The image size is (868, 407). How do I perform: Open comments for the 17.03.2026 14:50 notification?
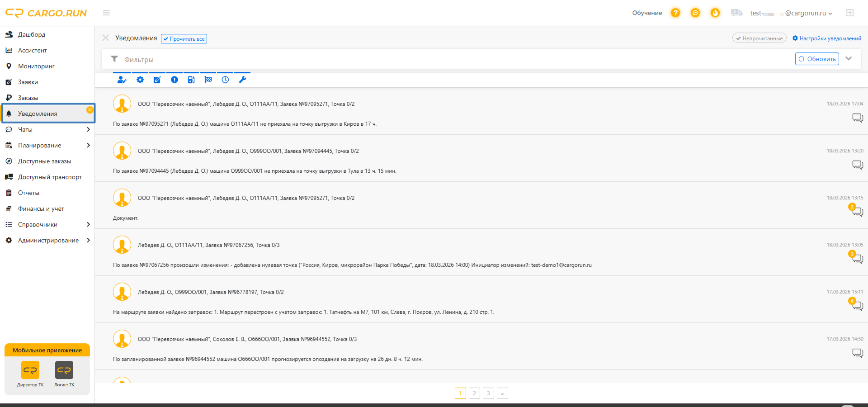[x=858, y=353]
